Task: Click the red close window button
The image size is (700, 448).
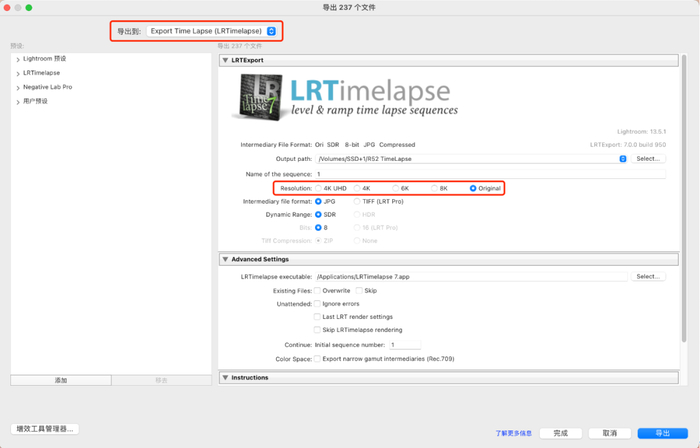Action: coord(7,8)
